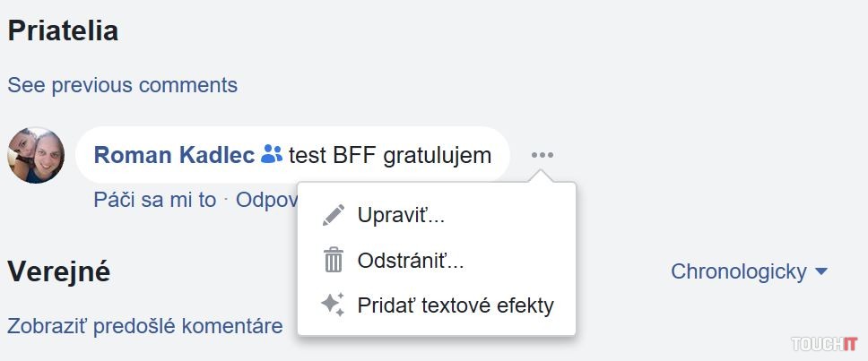Viewport: 868px width, 361px height.
Task: Click the partially hidden Odpovedať reply link
Action: pyautogui.click(x=265, y=200)
